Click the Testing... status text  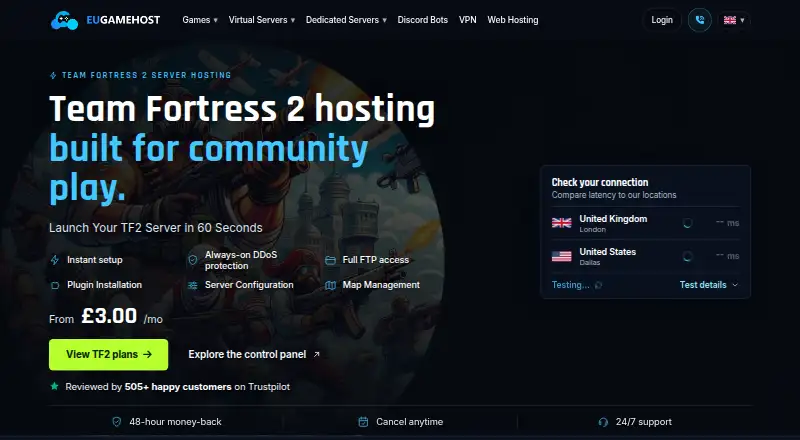[x=570, y=285]
